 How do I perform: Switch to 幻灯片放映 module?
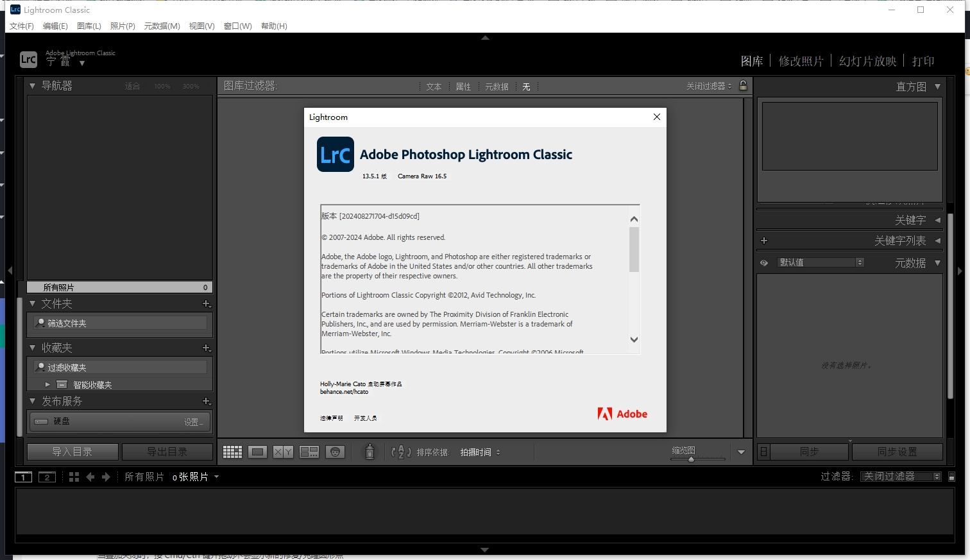pos(867,61)
